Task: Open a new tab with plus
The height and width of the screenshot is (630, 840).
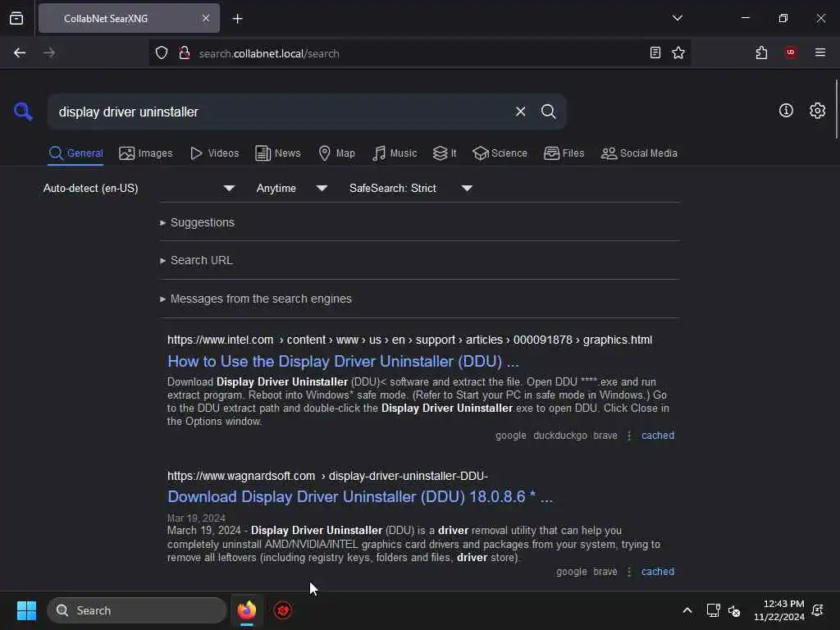Action: click(237, 19)
